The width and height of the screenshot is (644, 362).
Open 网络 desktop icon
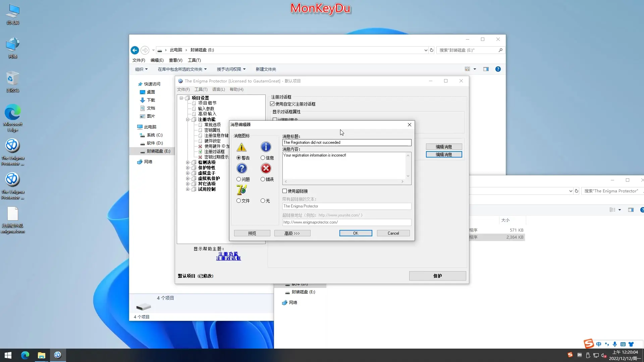coord(13,48)
